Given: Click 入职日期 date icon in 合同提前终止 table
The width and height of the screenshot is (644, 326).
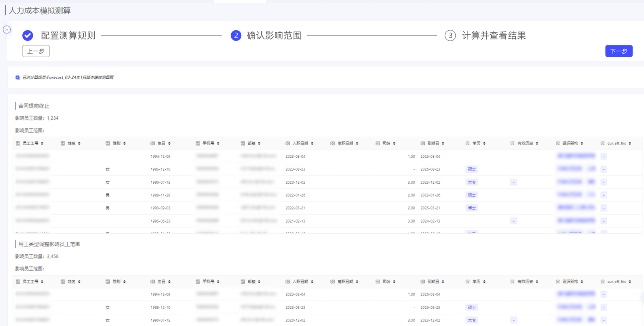Looking at the screenshot, I should 288,143.
